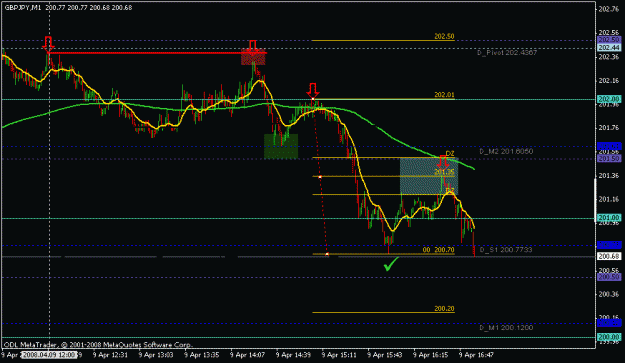625x363 pixels.
Task: Click the 00 200.70 level label
Action: pos(438,250)
